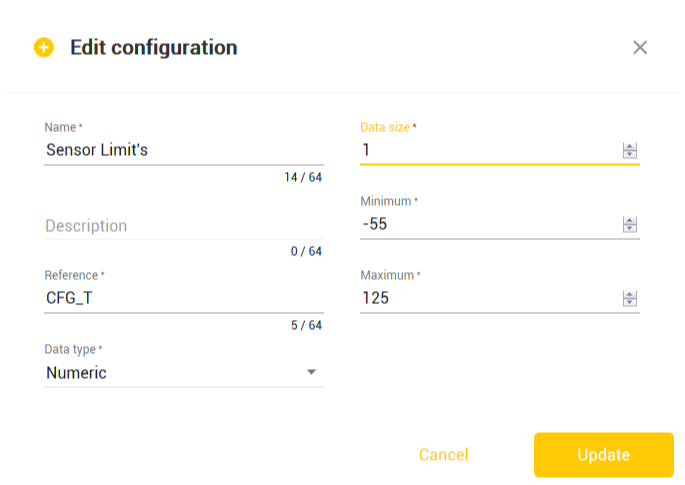The height and width of the screenshot is (485, 685).
Task: Close the Edit configuration dialog
Action: pos(640,47)
